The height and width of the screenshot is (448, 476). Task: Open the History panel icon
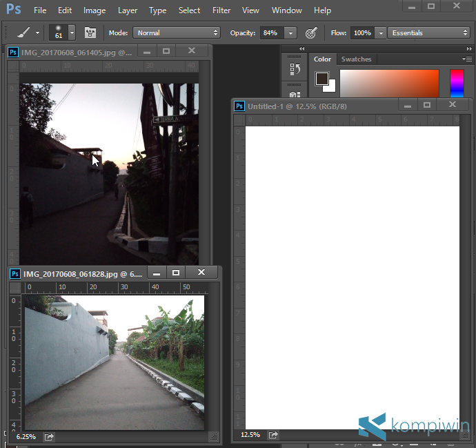pos(295,69)
